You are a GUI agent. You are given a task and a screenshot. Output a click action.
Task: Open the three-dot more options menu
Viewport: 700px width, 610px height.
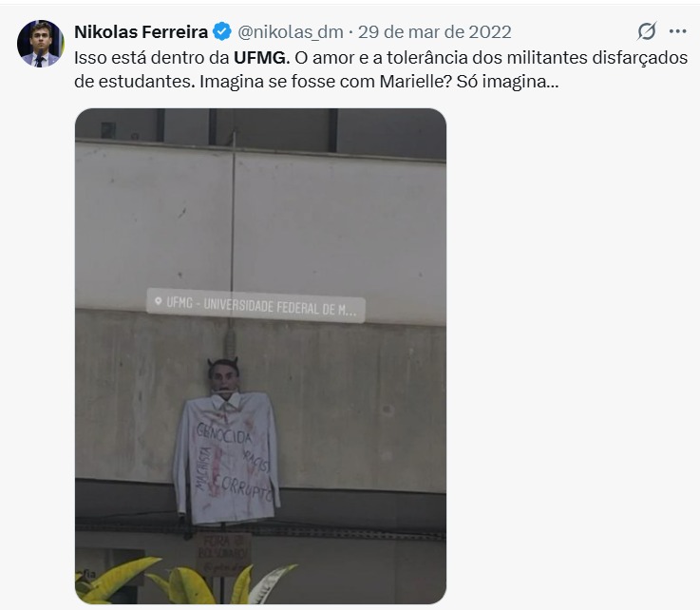[x=677, y=31]
